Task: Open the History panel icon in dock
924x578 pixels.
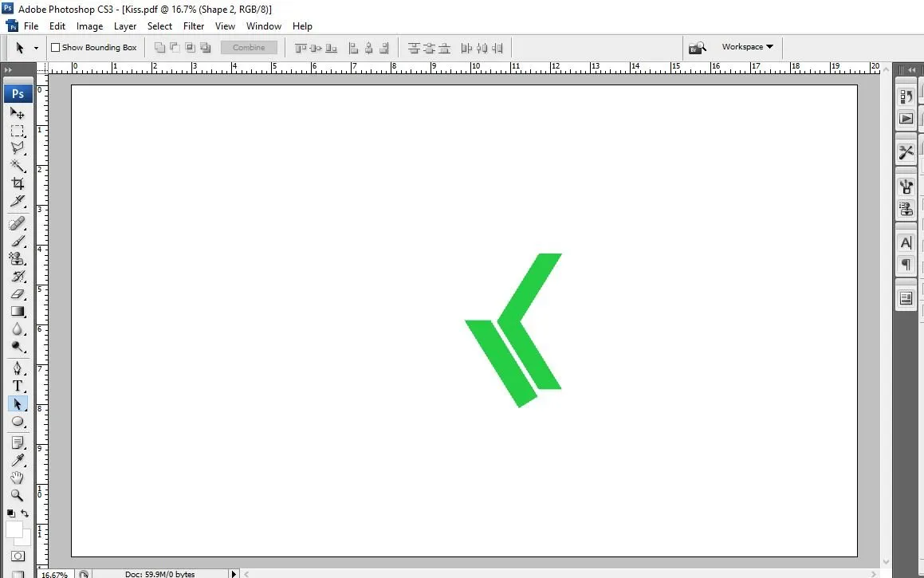Action: coord(906,96)
